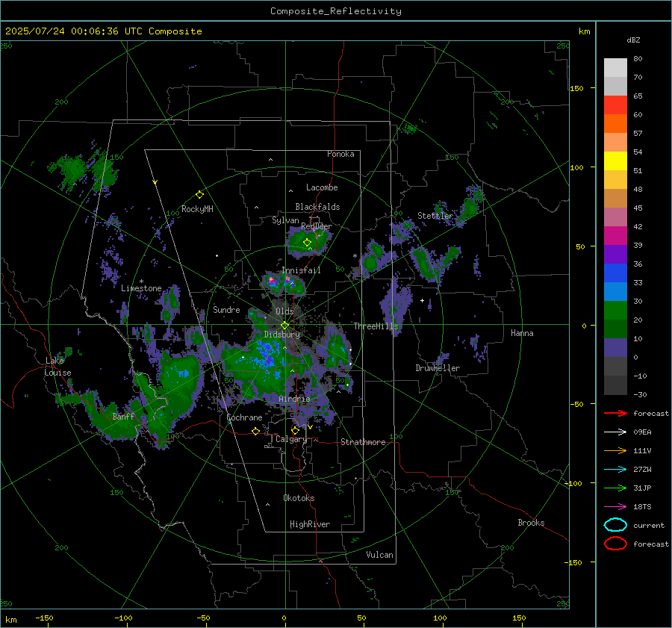Image resolution: width=672 pixels, height=628 pixels.
Task: Pick the bright green 20-30 dBZ swatch
Action: (615, 311)
